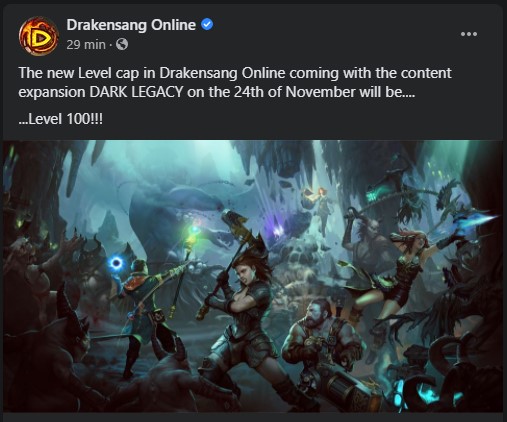Screen dimensions: 507x422
Task: Click the globe public audience icon
Action: click(x=122, y=44)
